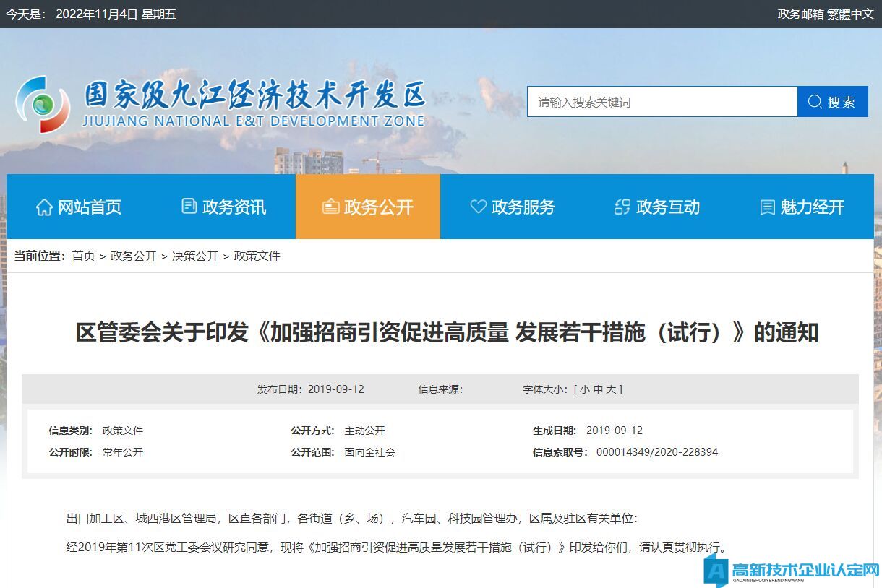Click the document icon beside 政务资讯
882x588 pixels.
[189, 207]
